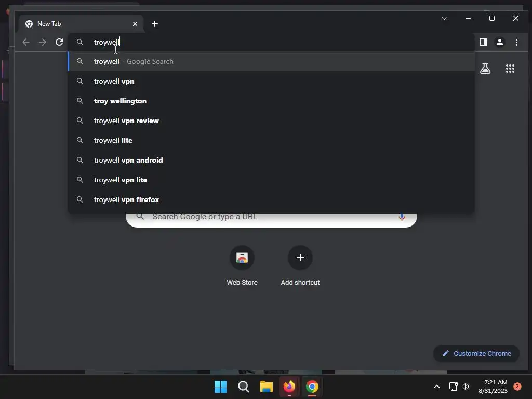The image size is (532, 399).
Task: Maximize the Chrome window
Action: coord(492,18)
